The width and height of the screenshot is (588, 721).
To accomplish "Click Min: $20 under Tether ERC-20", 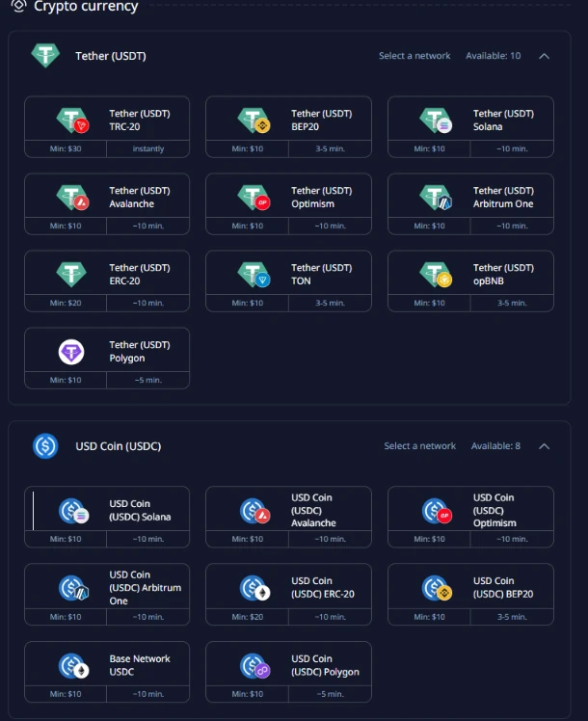I will click(66, 303).
